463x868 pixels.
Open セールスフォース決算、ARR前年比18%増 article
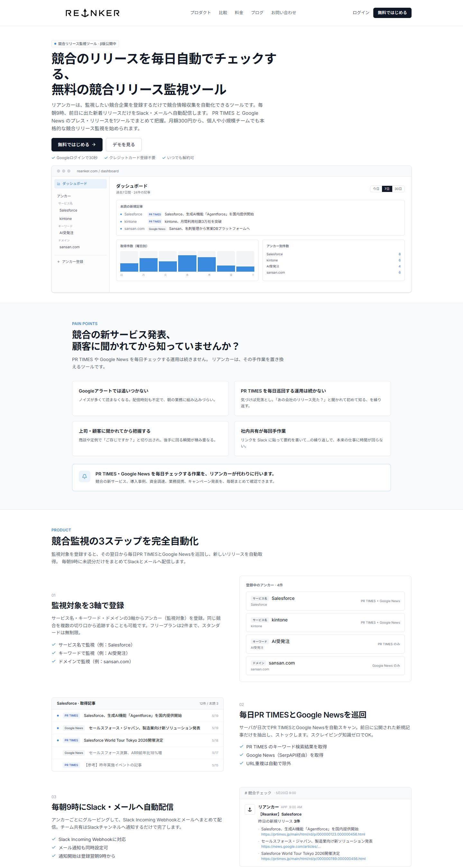138,753
